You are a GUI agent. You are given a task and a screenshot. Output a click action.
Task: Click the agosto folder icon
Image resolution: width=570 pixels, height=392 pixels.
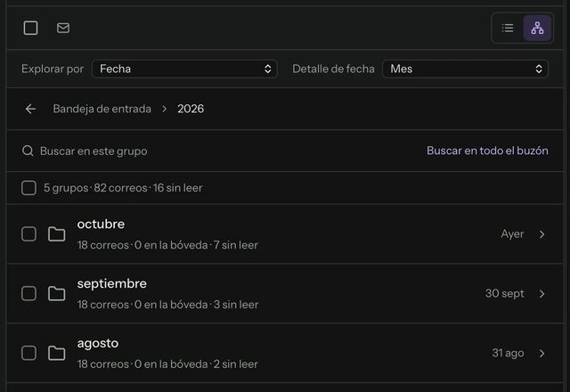pyautogui.click(x=57, y=353)
